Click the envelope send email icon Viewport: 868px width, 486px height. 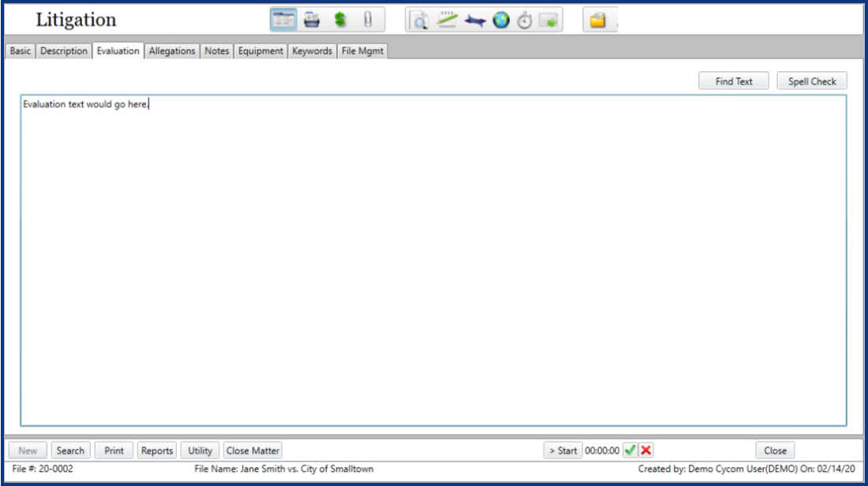pyautogui.click(x=549, y=21)
